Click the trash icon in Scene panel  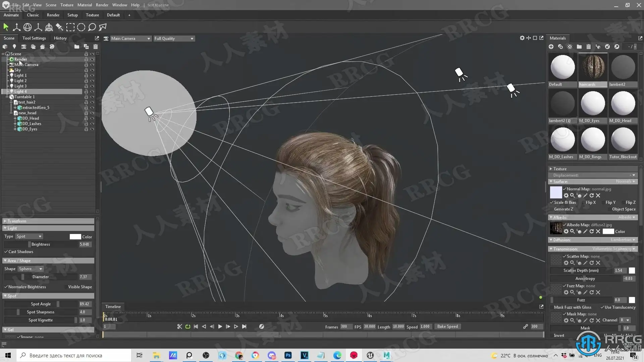[x=96, y=47]
